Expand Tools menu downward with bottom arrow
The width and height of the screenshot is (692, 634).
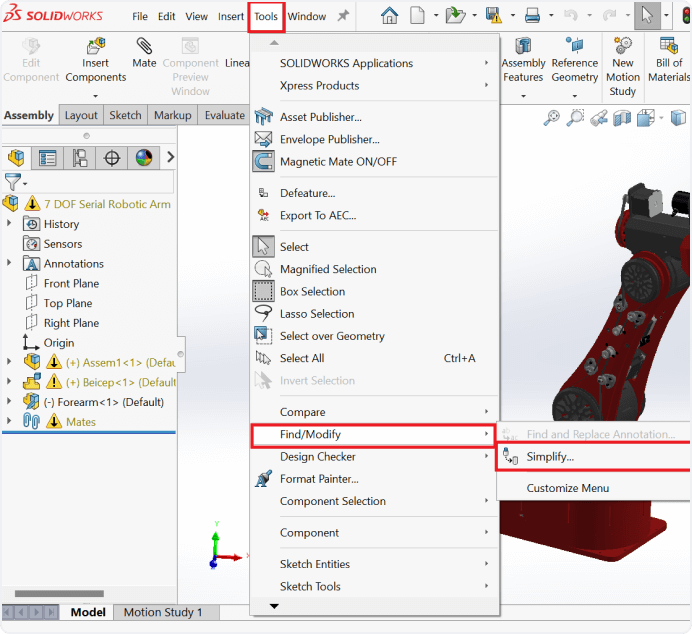click(x=274, y=606)
